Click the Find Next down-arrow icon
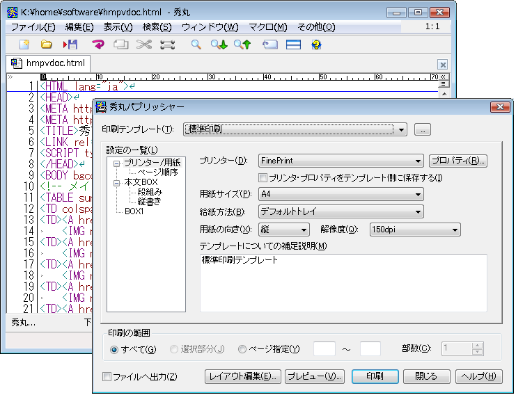The width and height of the screenshot is (532, 418). (219, 45)
